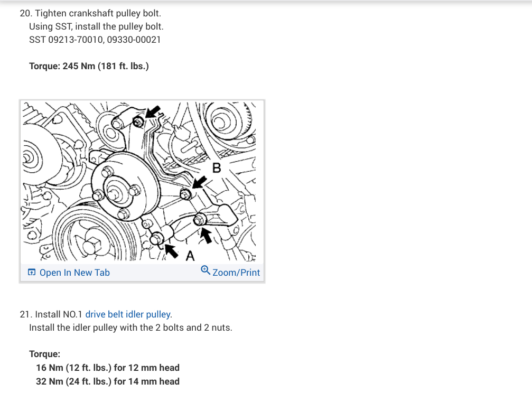
Task: Click the center hub of four-bolt pulley
Action: click(115, 194)
